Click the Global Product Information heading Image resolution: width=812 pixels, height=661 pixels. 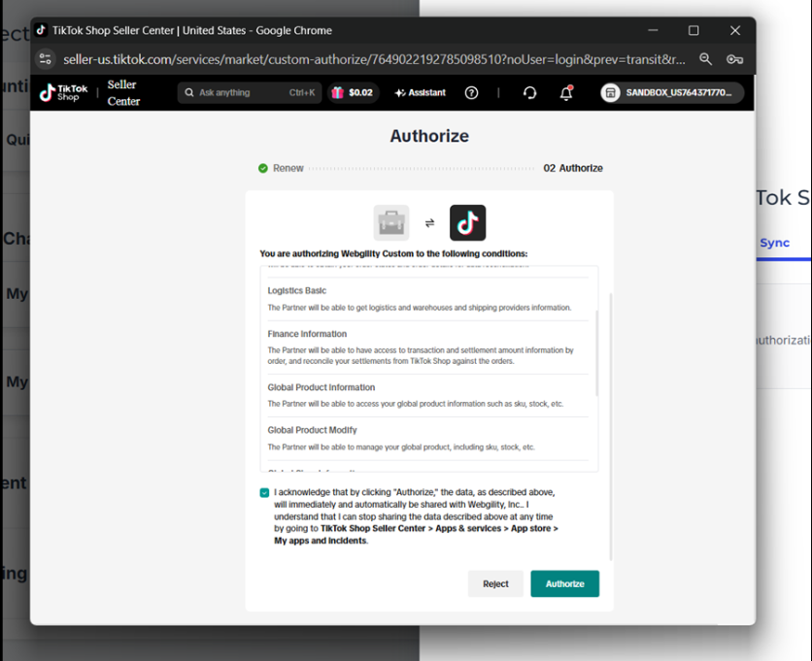click(x=321, y=387)
